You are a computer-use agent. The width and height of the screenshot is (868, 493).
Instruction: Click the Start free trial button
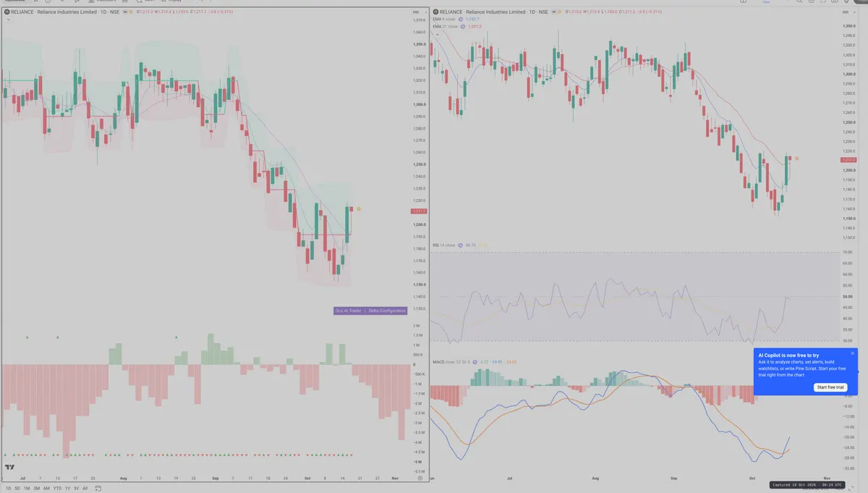(831, 387)
